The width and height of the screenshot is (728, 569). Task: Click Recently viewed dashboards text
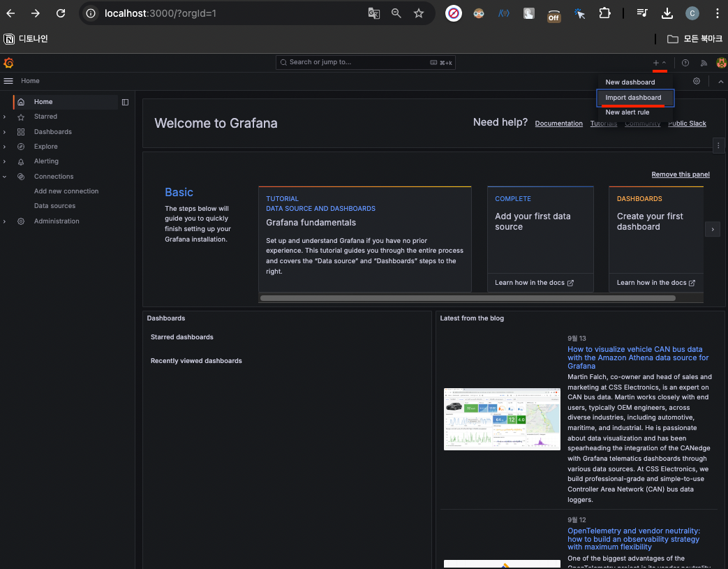click(196, 361)
